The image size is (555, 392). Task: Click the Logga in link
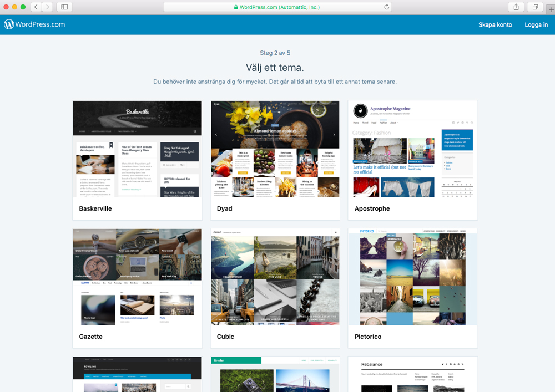(x=536, y=24)
